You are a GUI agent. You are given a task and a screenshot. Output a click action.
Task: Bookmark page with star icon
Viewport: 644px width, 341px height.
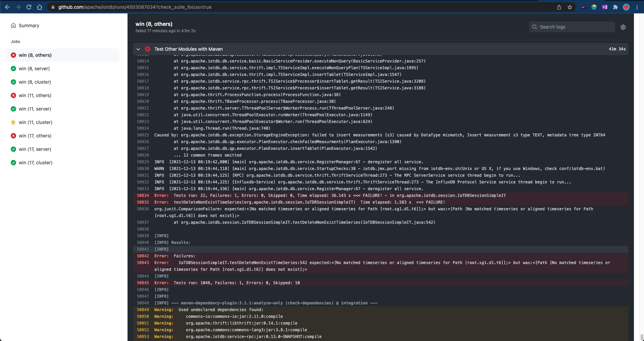click(x=570, y=7)
